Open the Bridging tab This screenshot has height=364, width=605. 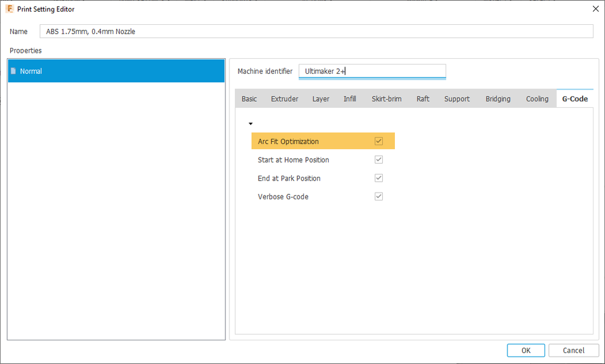[x=498, y=99]
